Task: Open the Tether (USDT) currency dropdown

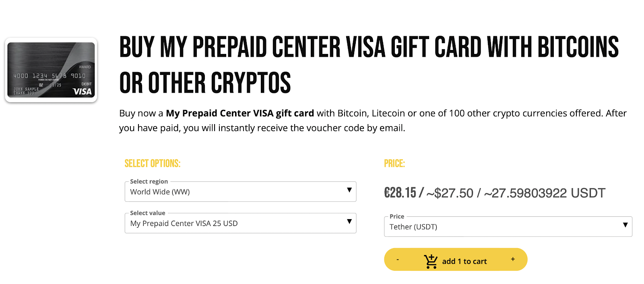Action: [499, 227]
